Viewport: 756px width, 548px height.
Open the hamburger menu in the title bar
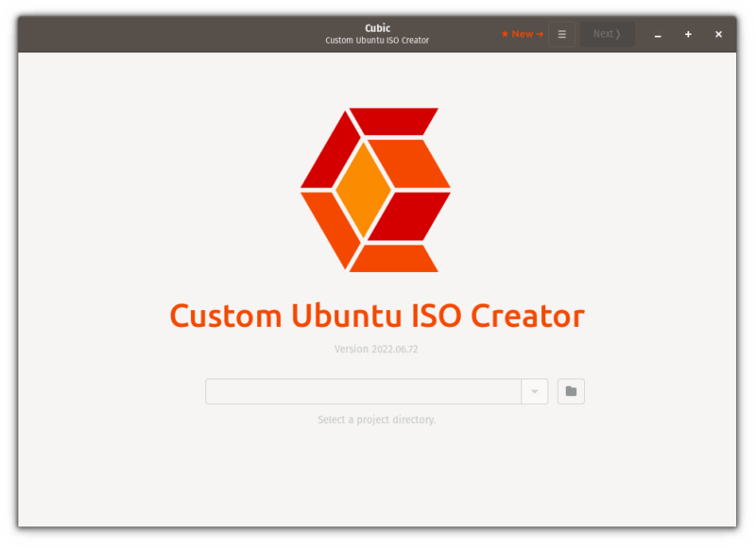(x=561, y=33)
